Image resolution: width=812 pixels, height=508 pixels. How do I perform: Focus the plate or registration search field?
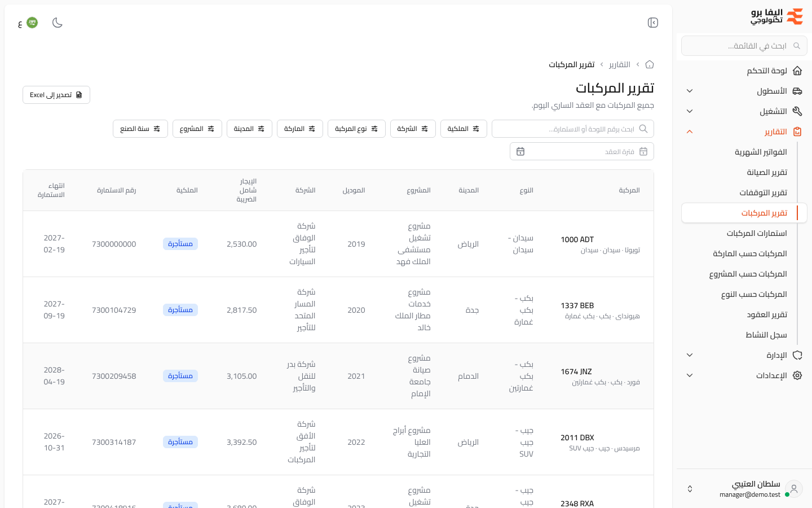[573, 129]
